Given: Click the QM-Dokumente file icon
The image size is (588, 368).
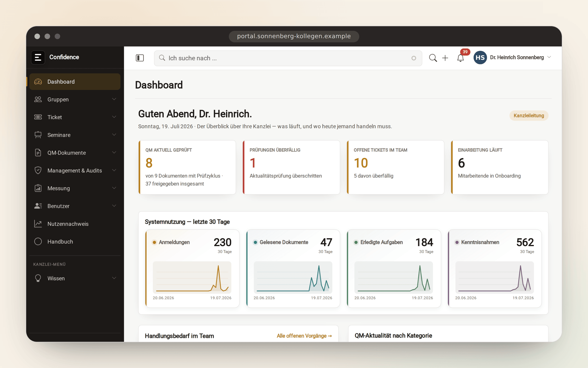Looking at the screenshot, I should click(x=38, y=152).
